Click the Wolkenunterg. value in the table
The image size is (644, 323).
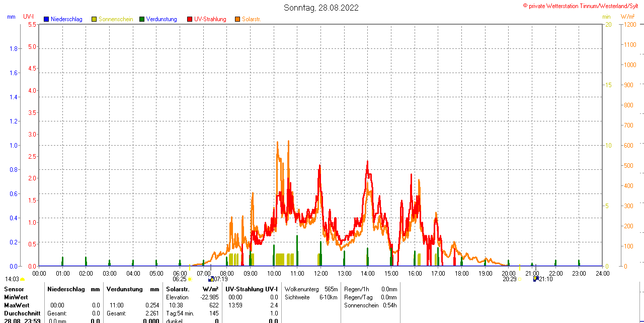[x=331, y=289]
